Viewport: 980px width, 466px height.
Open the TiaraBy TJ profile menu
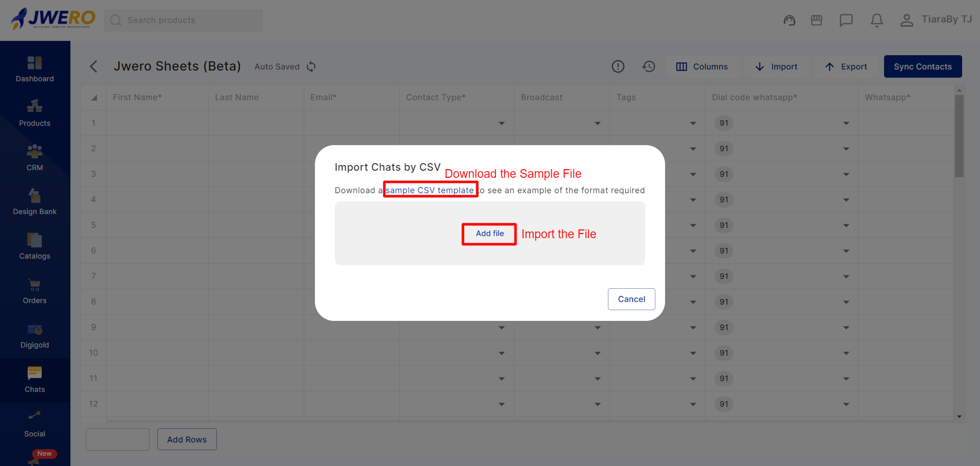coord(936,20)
